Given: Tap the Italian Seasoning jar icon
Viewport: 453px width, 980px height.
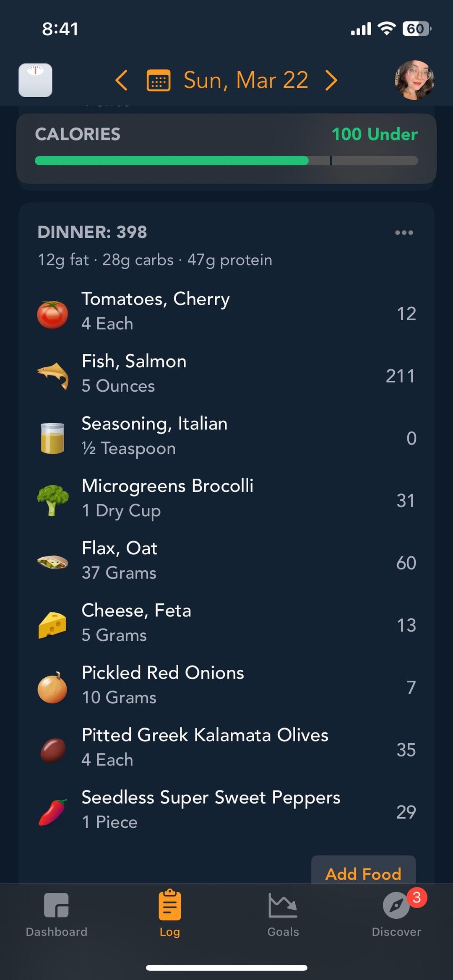Looking at the screenshot, I should point(52,438).
